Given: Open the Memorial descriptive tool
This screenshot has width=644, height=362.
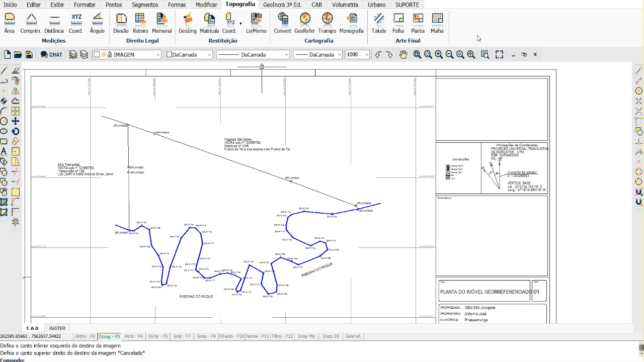Looking at the screenshot, I should [x=162, y=23].
